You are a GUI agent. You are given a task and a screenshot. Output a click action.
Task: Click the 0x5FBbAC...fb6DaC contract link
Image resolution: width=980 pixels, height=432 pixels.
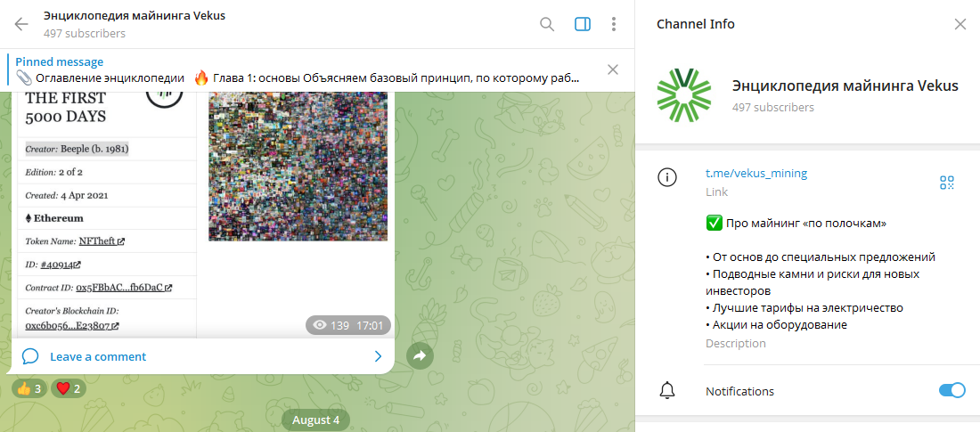124,288
